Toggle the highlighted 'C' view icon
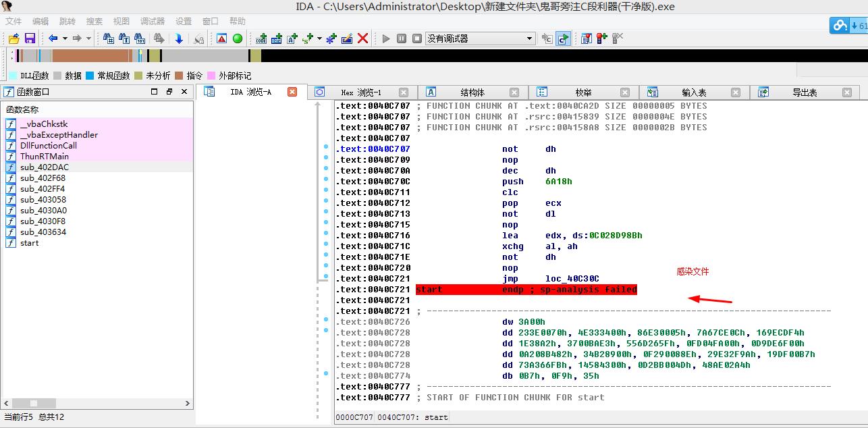868x428 pixels. [563, 38]
